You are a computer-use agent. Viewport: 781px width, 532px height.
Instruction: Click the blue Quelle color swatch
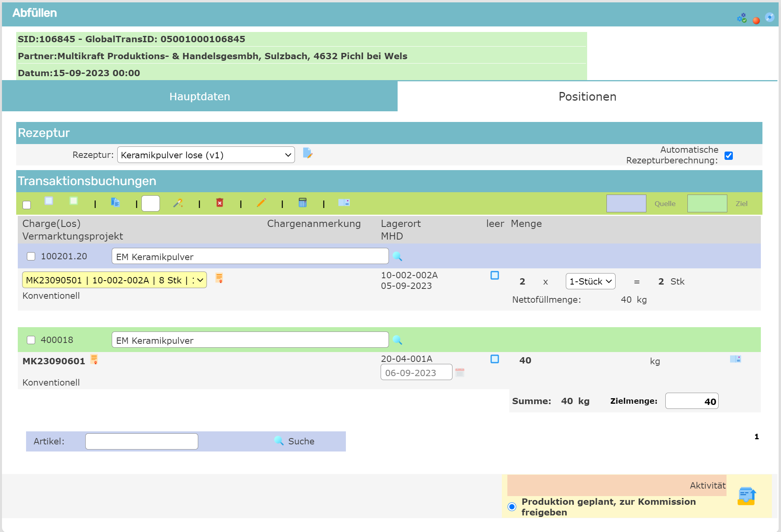point(626,204)
